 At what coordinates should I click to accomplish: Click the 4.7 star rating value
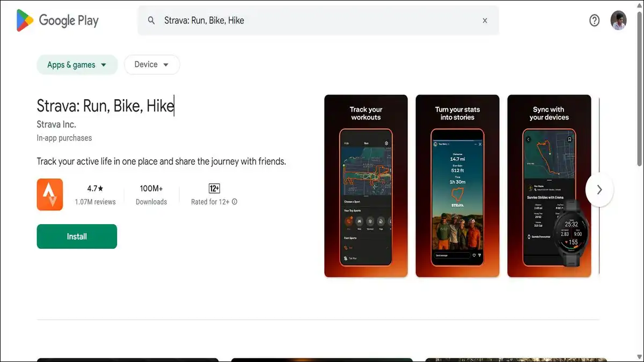click(x=96, y=188)
